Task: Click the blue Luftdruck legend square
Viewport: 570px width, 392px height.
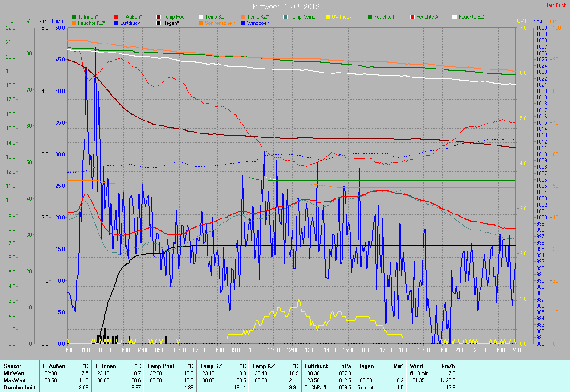Action: pyautogui.click(x=116, y=23)
